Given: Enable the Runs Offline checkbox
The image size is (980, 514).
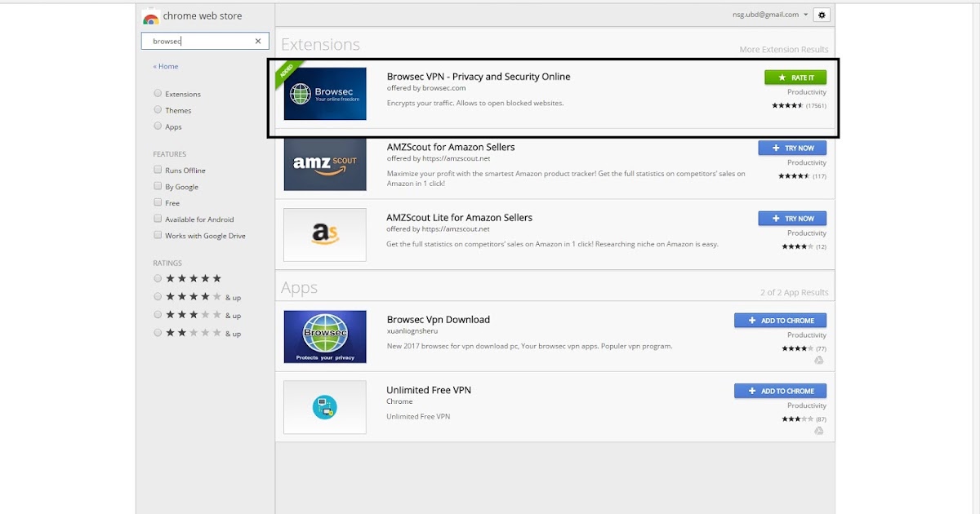Looking at the screenshot, I should coord(158,170).
